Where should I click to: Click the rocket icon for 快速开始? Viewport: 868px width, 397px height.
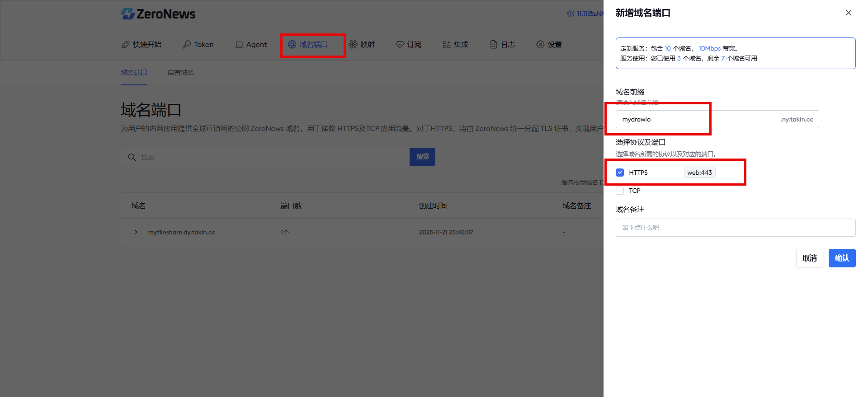point(126,44)
